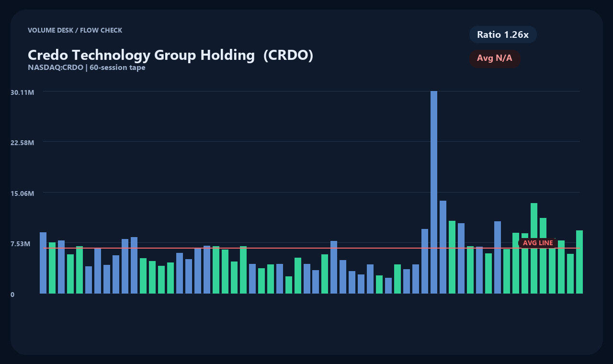Select the tallest blue volume spike bar

pos(434,192)
